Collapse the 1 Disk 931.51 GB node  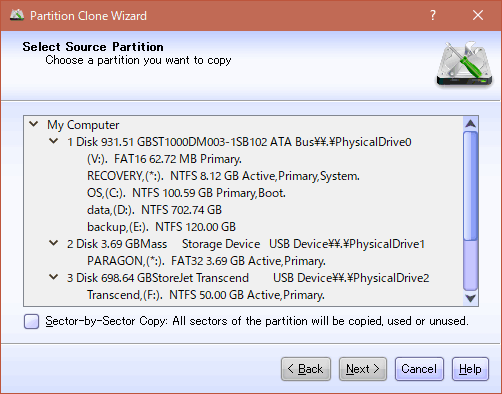click(x=53, y=141)
